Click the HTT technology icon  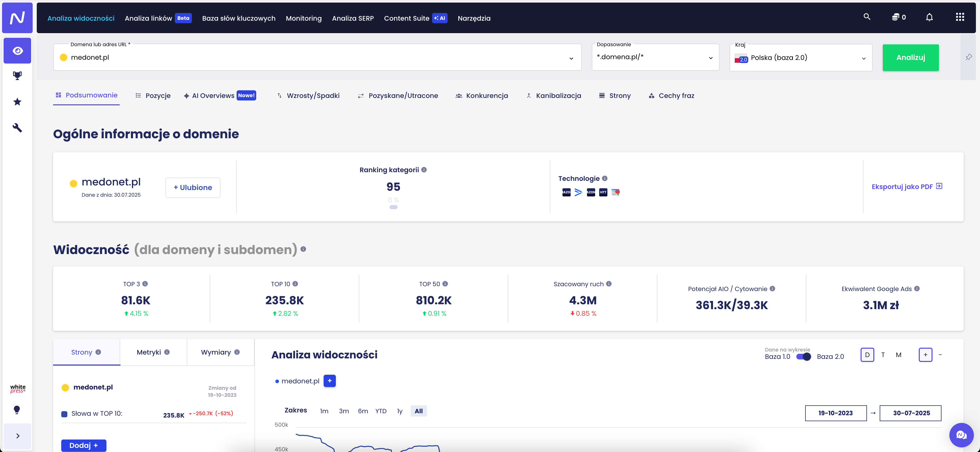click(603, 192)
